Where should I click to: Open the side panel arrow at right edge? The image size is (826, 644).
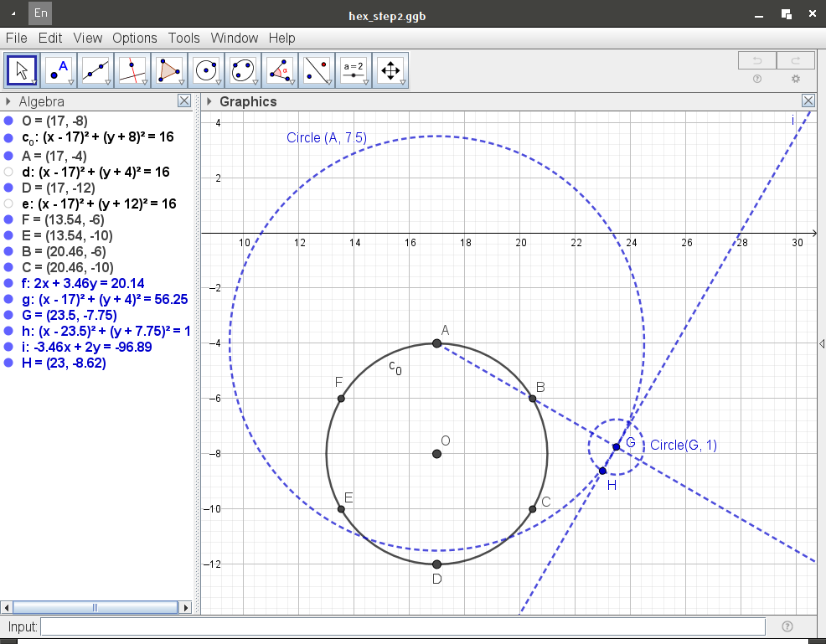pos(821,344)
